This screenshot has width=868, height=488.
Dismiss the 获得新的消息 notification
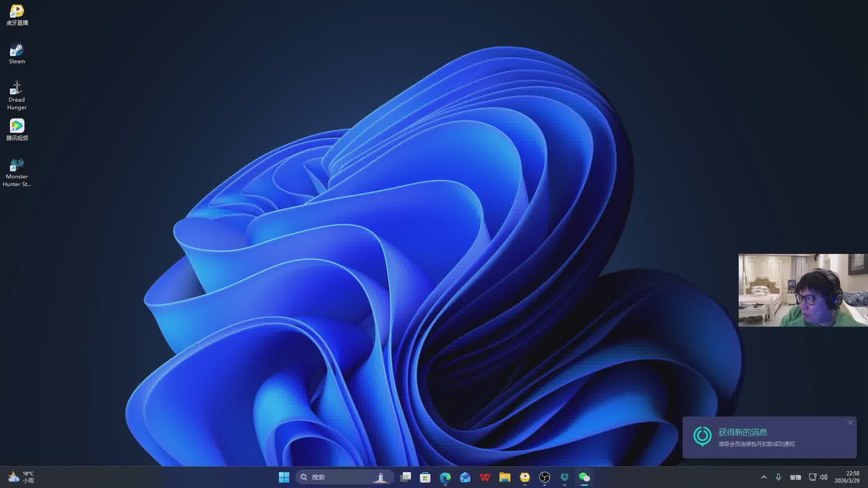850,423
